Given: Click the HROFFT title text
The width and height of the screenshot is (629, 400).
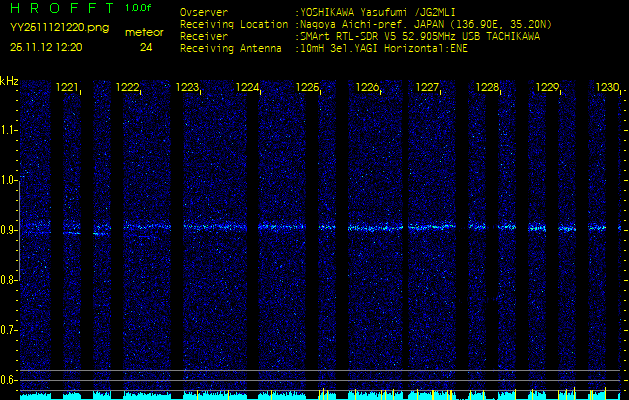Looking at the screenshot, I should click(x=58, y=8).
